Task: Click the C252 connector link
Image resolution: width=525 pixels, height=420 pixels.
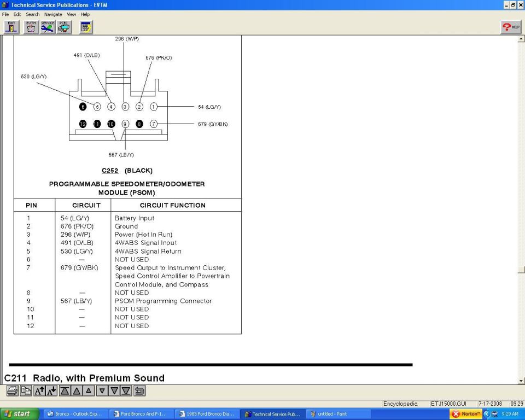Action: [110, 171]
